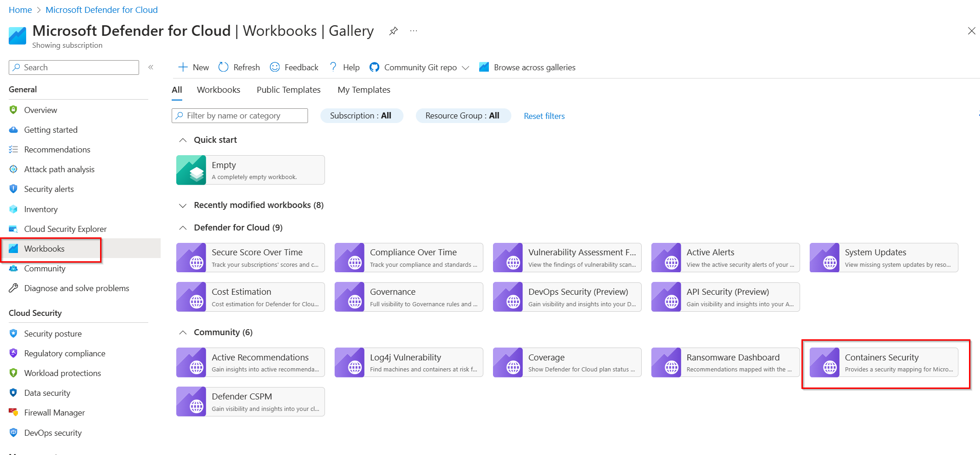
Task: Click the Getting started cloud icon
Action: point(13,129)
